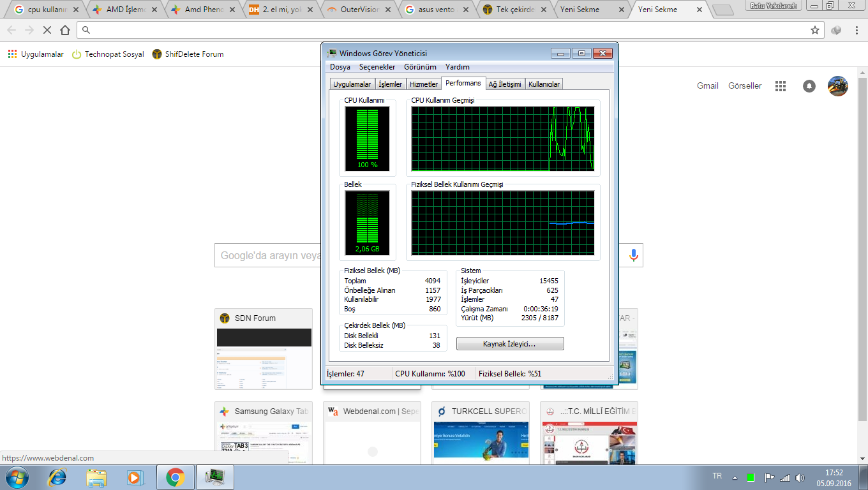Screen dimensions: 868x490
Task: Select the Task Manager taskbar button
Action: 215,477
